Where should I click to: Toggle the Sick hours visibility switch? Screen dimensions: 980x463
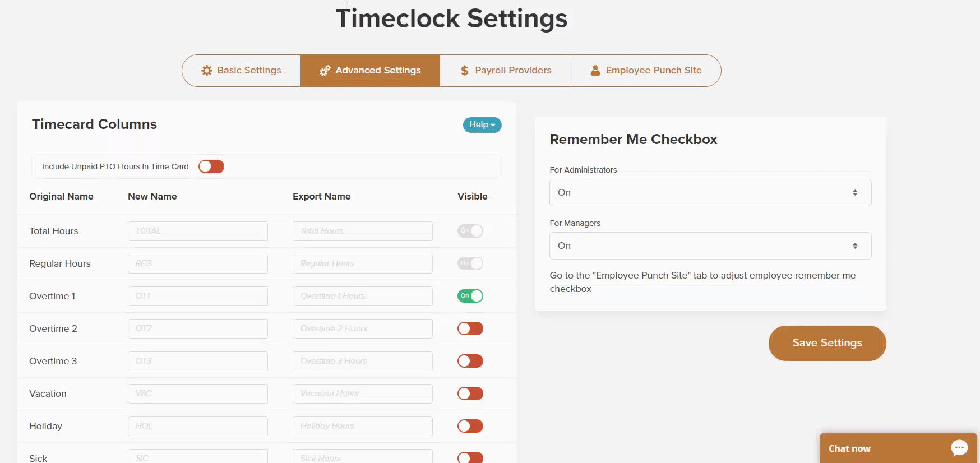coord(470,457)
